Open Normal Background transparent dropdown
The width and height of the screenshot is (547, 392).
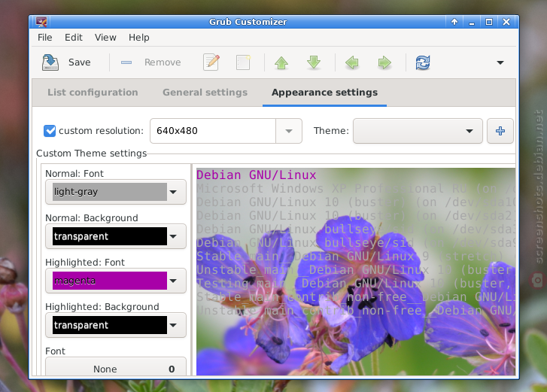pos(116,236)
